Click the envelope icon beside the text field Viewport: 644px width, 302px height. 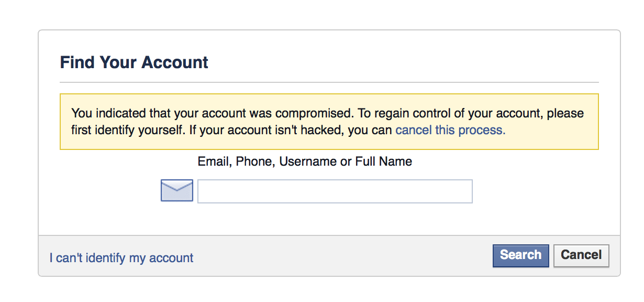[x=177, y=190]
